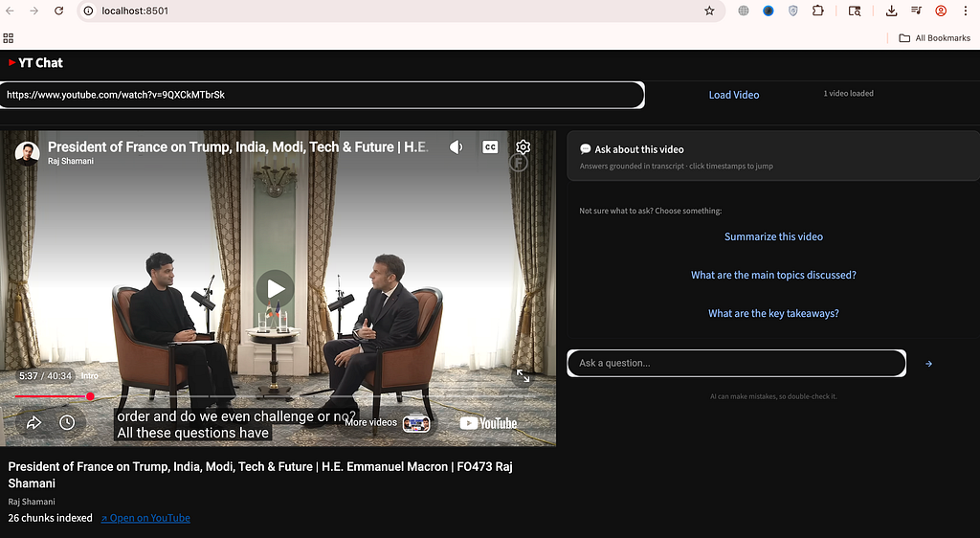
Task: Open the blue circle extension icon
Action: coord(768,11)
